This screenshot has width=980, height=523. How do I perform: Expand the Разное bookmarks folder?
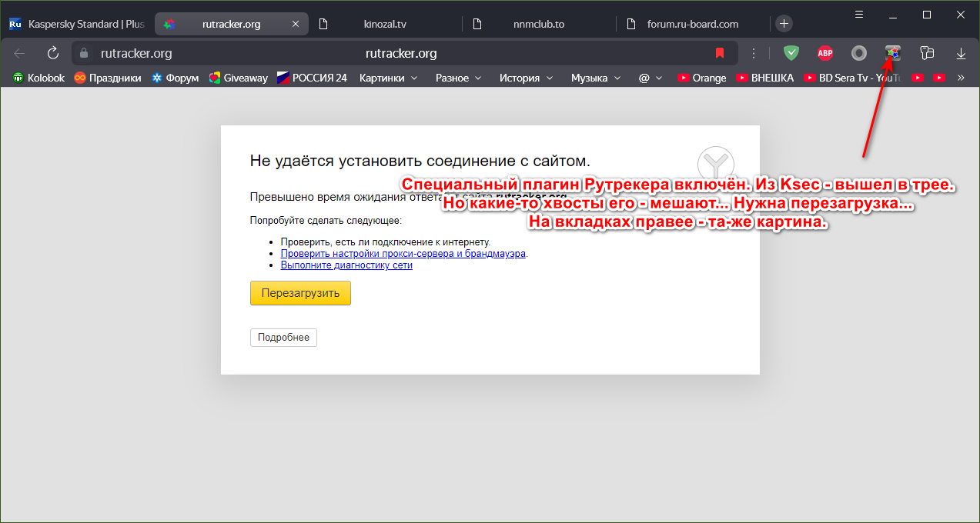[x=458, y=78]
